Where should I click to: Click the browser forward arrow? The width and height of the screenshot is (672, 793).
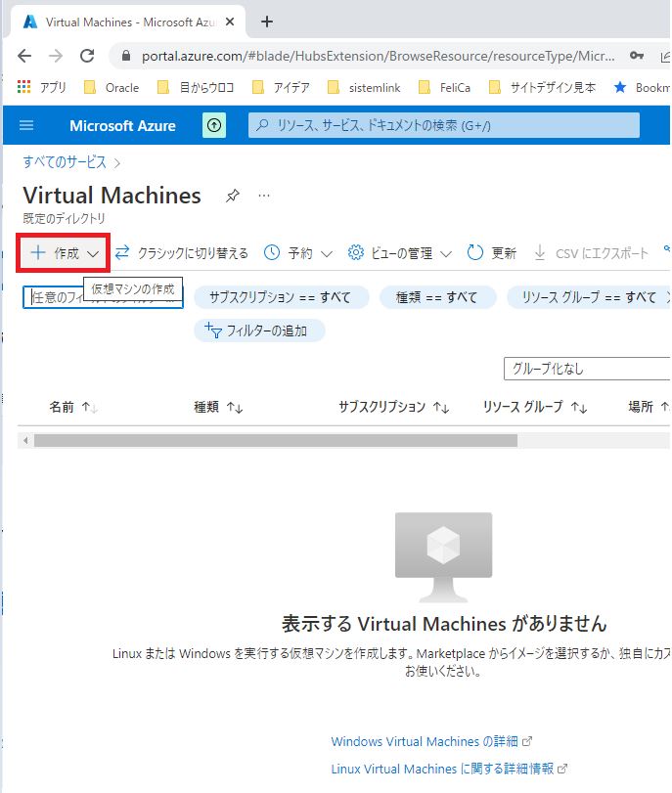[x=56, y=56]
